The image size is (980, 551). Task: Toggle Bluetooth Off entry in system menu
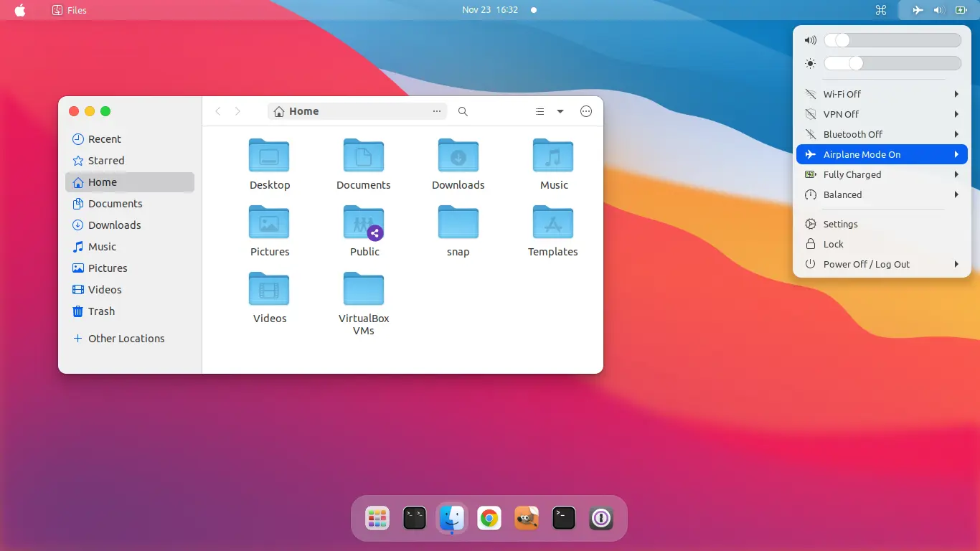[852, 134]
